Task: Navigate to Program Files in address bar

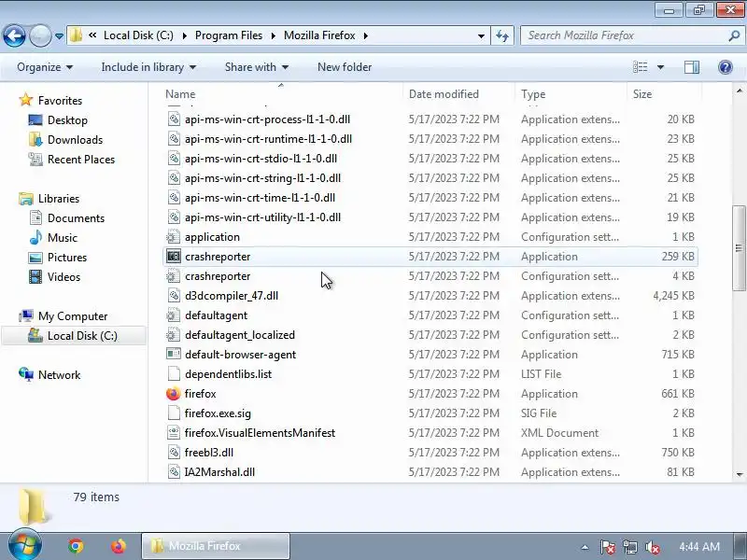Action: [229, 35]
